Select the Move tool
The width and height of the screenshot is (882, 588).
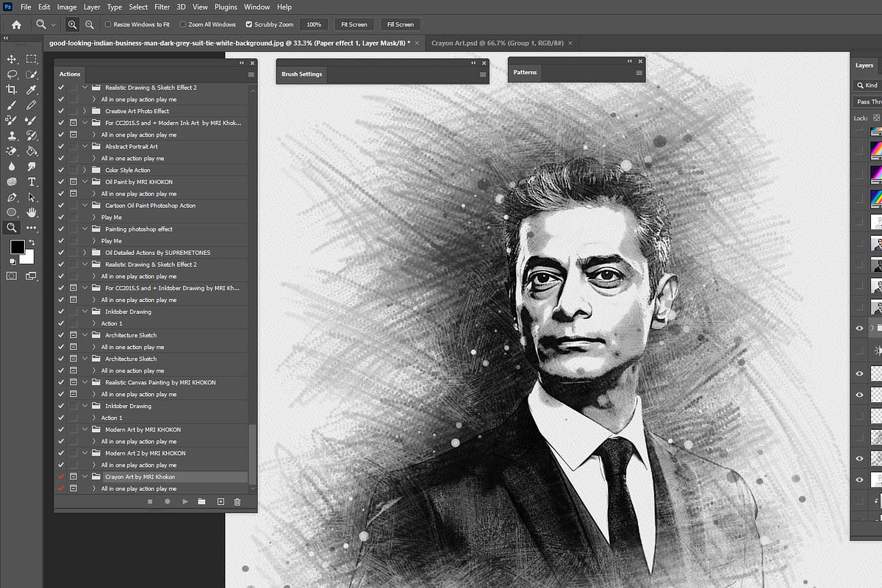[12, 59]
